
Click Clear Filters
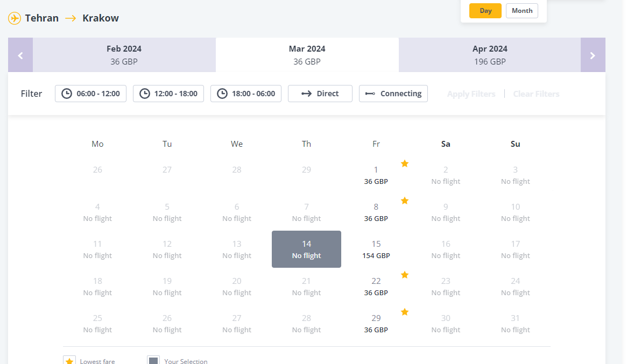pos(536,94)
